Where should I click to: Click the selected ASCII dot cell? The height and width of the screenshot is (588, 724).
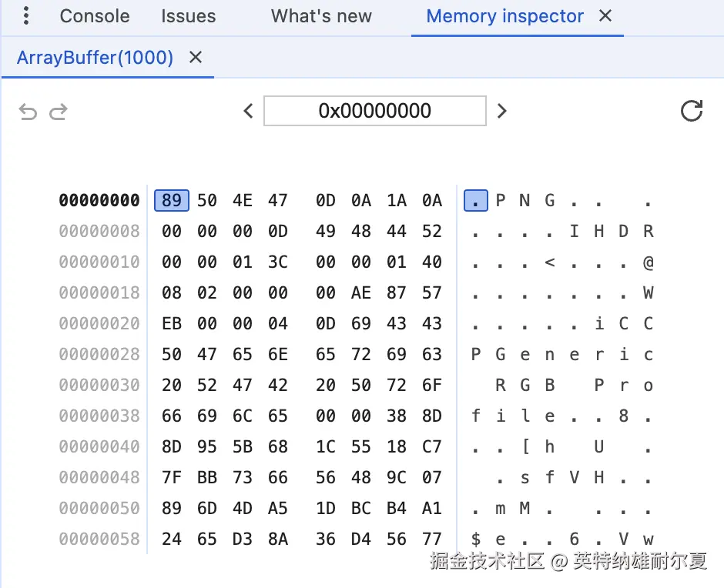(476, 201)
